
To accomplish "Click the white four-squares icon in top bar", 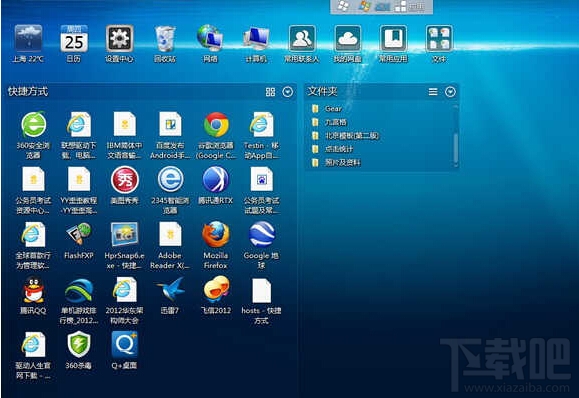I will point(400,6).
